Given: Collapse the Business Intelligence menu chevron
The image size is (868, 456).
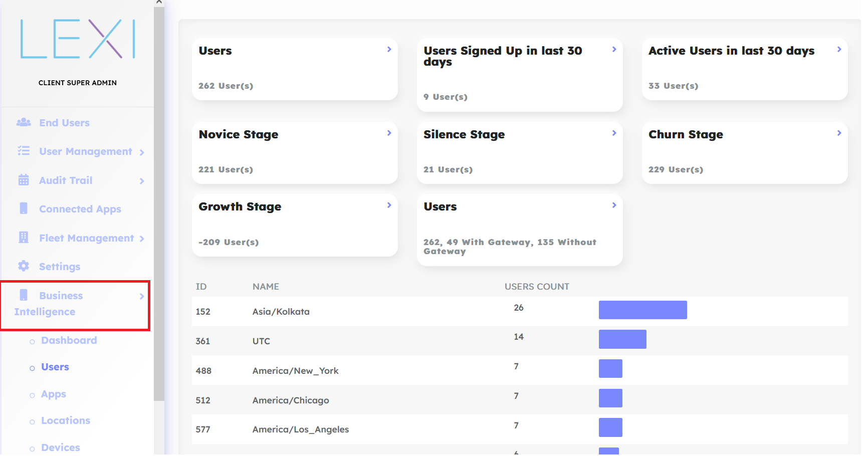Looking at the screenshot, I should coord(142,296).
